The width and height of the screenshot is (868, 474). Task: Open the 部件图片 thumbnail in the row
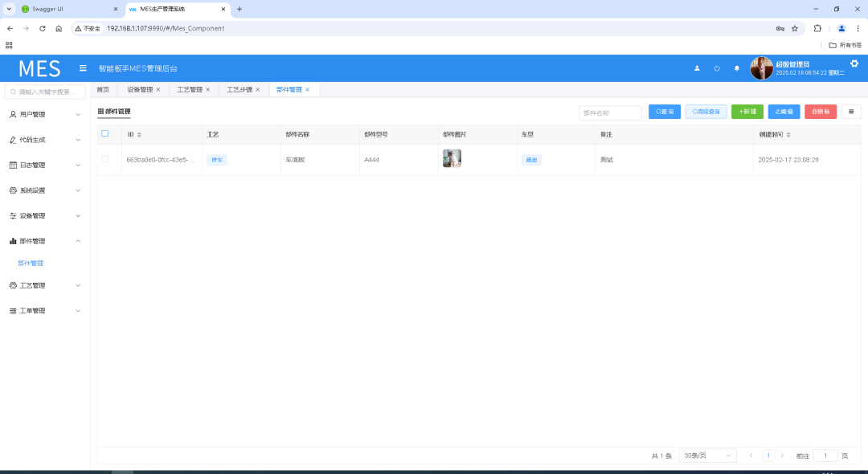(x=452, y=159)
